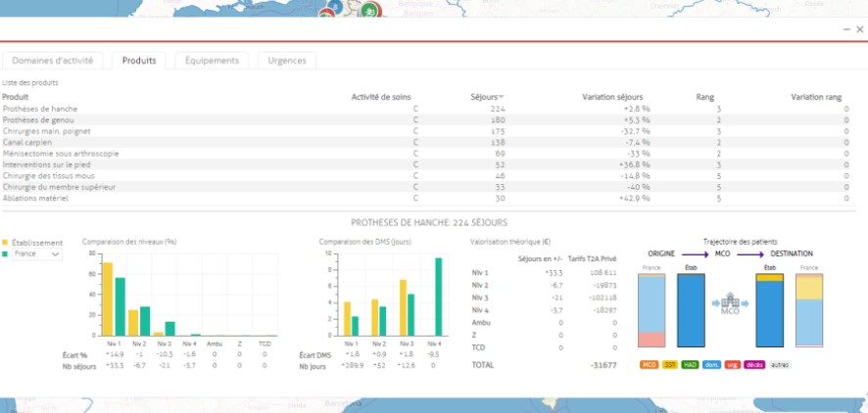Click the orange MCO legend badge

coord(649,365)
